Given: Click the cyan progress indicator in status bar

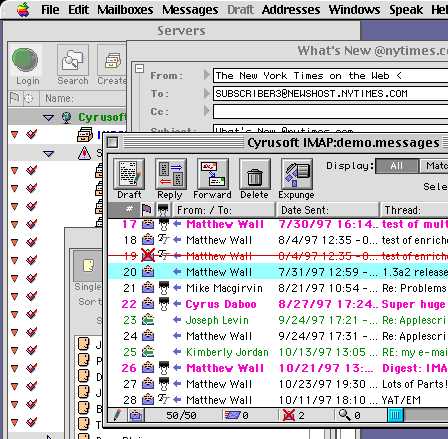Looking at the screenshot, I should point(395,415).
